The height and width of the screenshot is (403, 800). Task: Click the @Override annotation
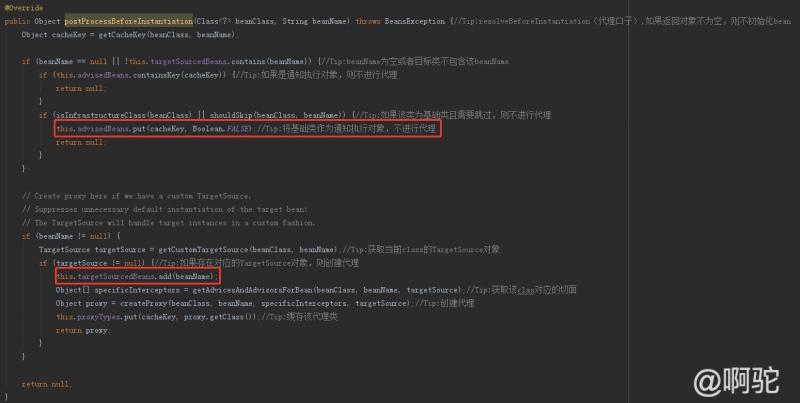(x=24, y=8)
